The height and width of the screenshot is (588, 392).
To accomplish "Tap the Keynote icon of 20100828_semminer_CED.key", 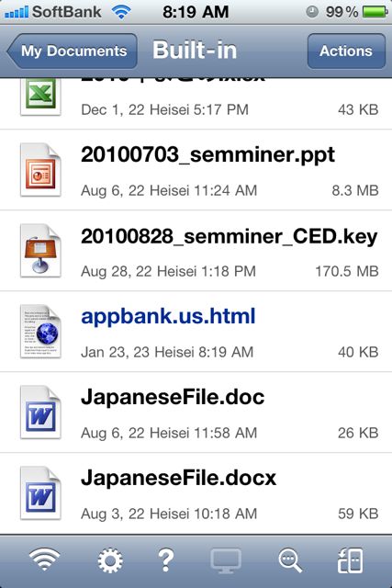I will pyautogui.click(x=40, y=251).
